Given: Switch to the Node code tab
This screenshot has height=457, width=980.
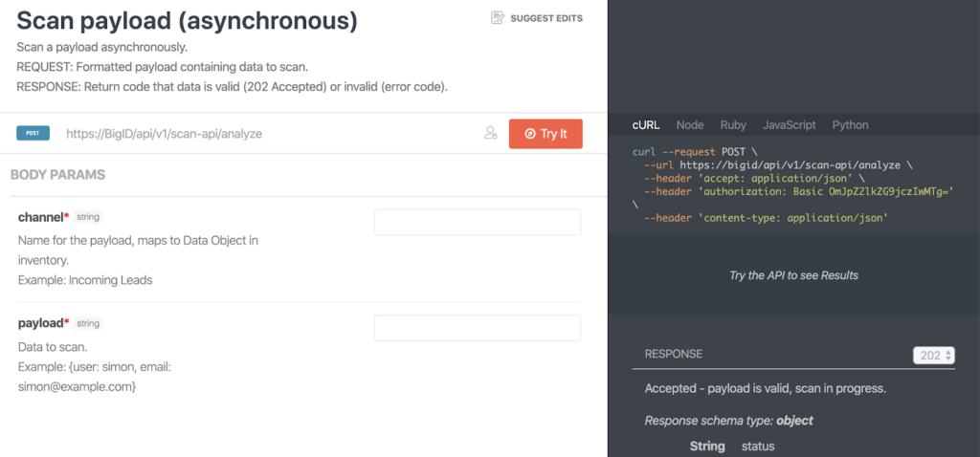Looking at the screenshot, I should [690, 125].
